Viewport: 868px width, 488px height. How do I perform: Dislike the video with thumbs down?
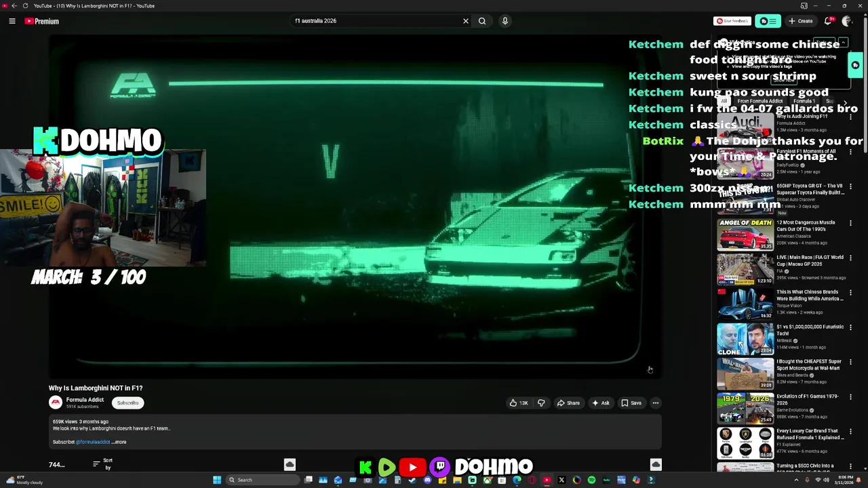pyautogui.click(x=541, y=403)
